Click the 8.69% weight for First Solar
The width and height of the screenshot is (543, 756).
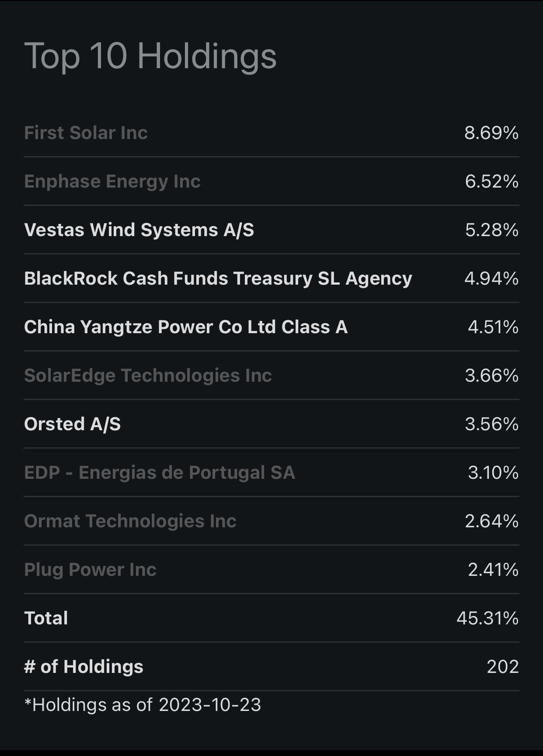491,133
